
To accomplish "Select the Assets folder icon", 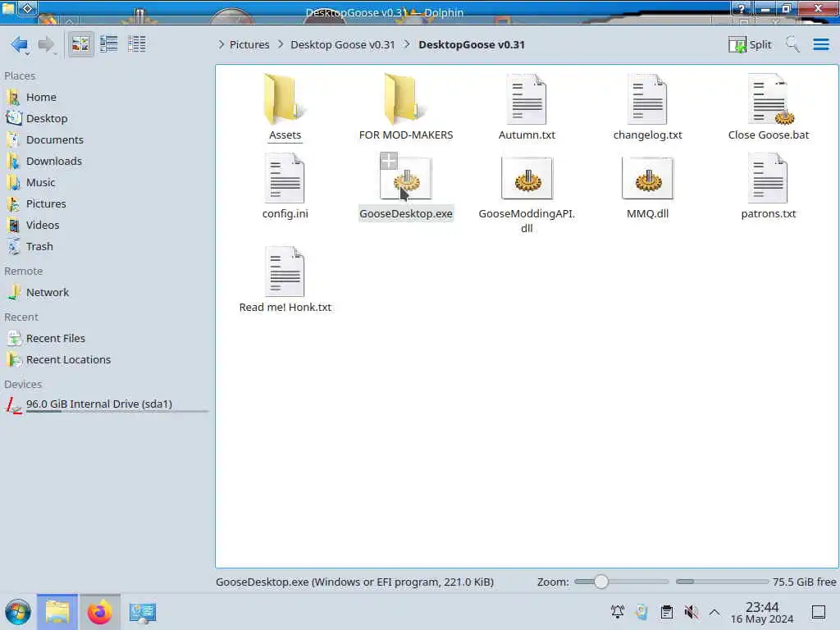I will point(285,99).
